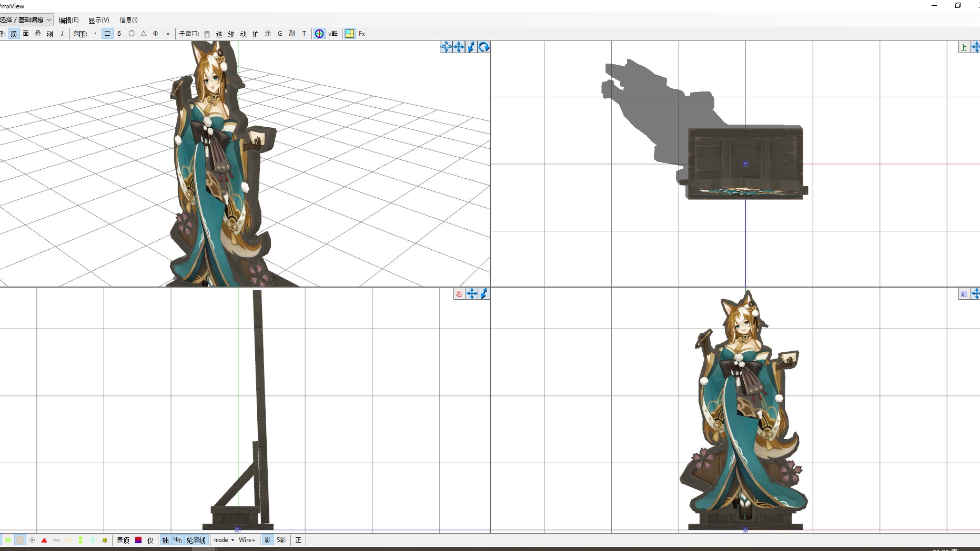The width and height of the screenshot is (980, 551).
Task: Click the circular reset arrow in perspective viewport
Action: (484, 47)
